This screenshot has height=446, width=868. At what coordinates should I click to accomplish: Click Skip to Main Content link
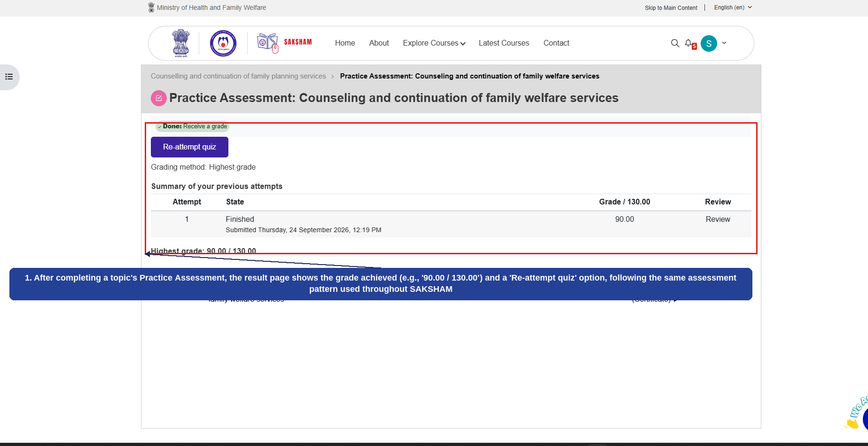tap(671, 8)
